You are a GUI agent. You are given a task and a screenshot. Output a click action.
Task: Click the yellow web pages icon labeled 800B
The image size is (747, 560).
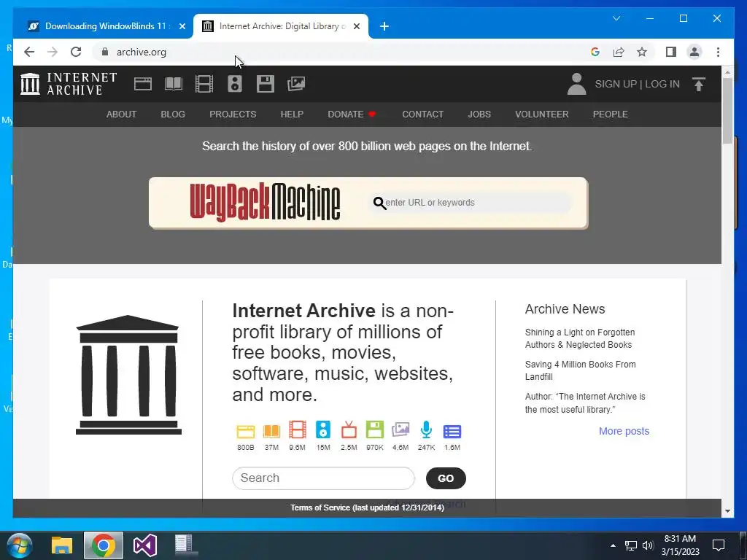(x=246, y=431)
